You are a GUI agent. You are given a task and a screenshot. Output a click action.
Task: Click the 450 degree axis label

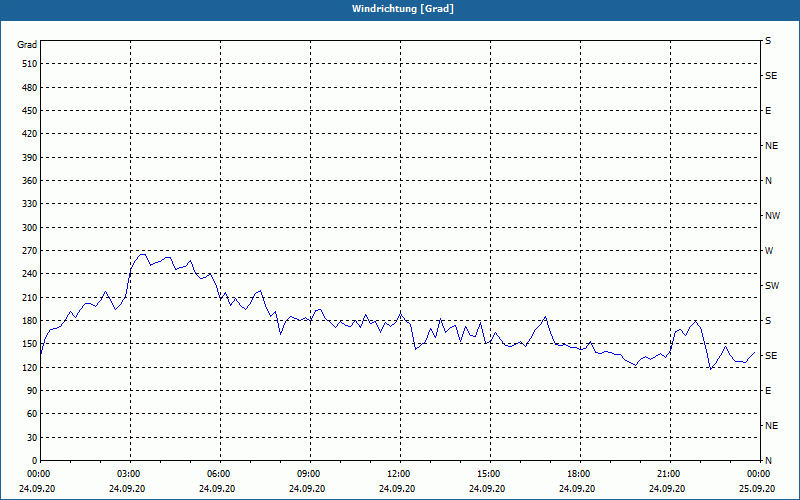click(x=30, y=111)
